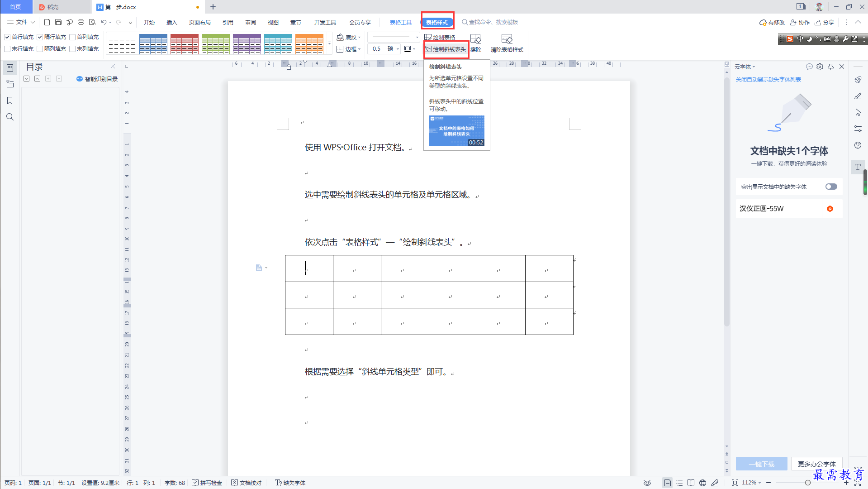Click the 一键下载 button

click(x=761, y=464)
